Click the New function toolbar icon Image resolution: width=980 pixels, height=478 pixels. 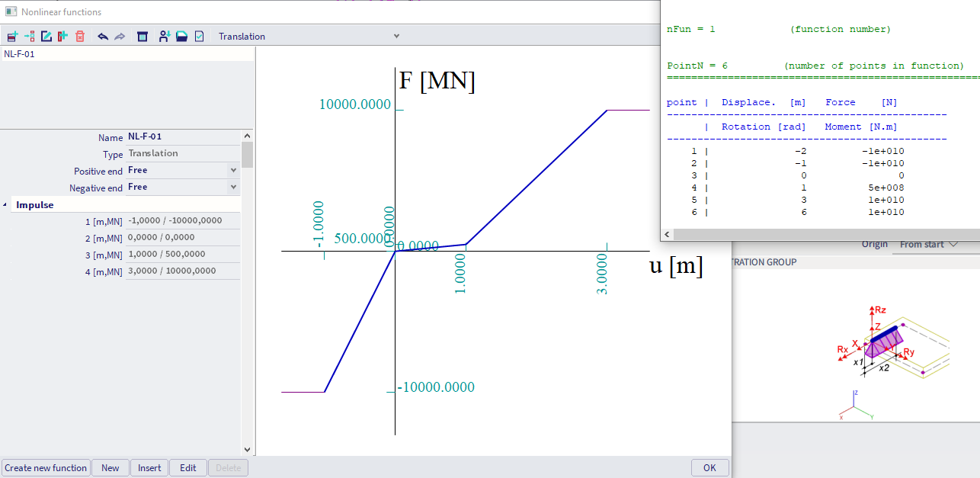(x=11, y=37)
